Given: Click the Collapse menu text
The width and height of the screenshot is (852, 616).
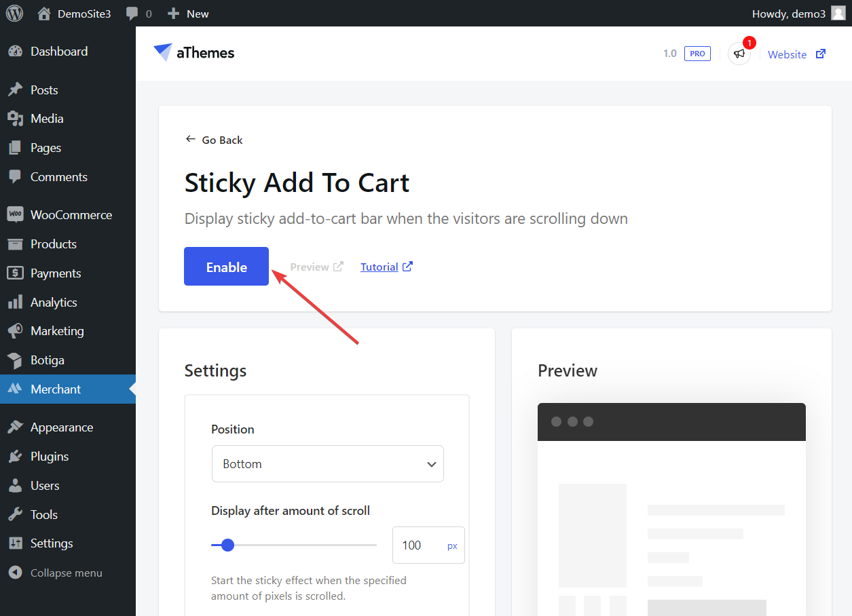Looking at the screenshot, I should tap(67, 573).
